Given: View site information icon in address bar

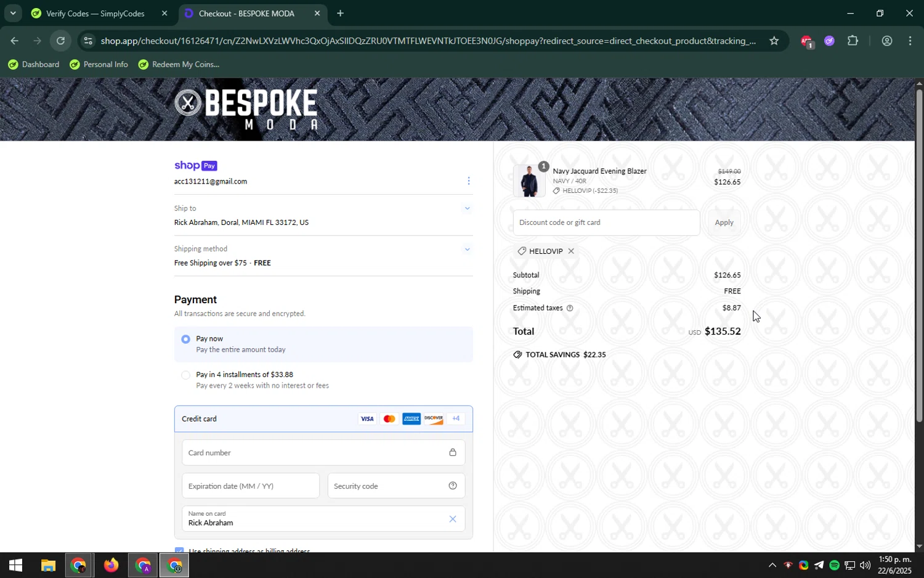Looking at the screenshot, I should (x=88, y=41).
